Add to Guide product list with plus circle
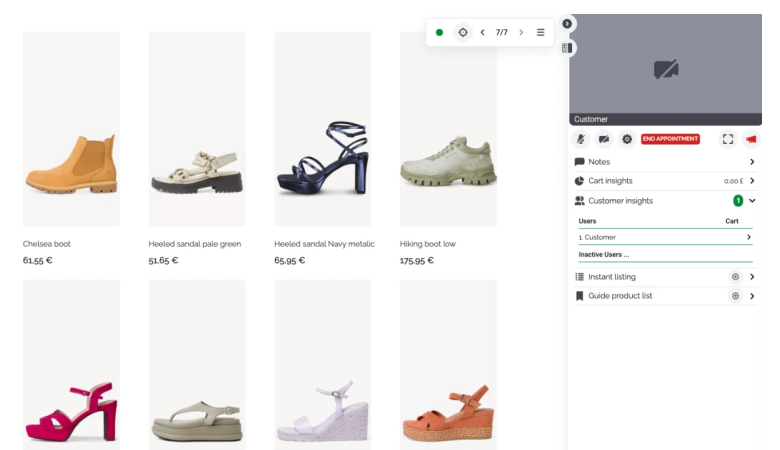This screenshot has height=450, width=780. [735, 296]
